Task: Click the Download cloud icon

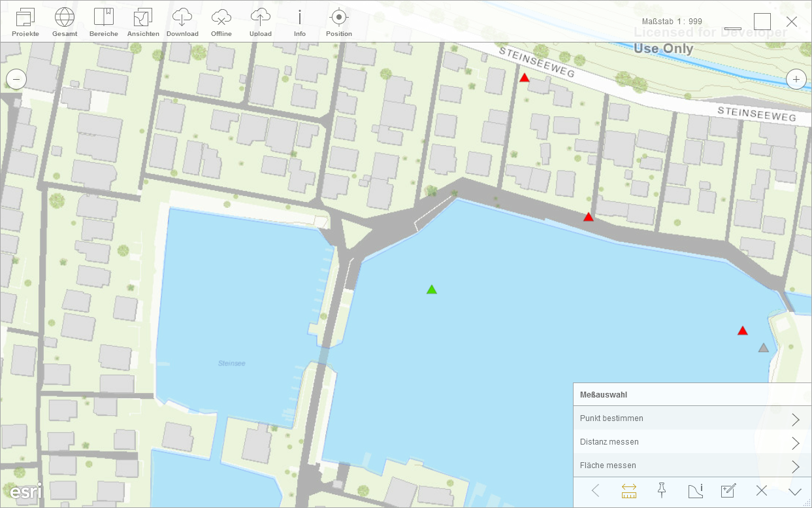Action: pos(182,22)
